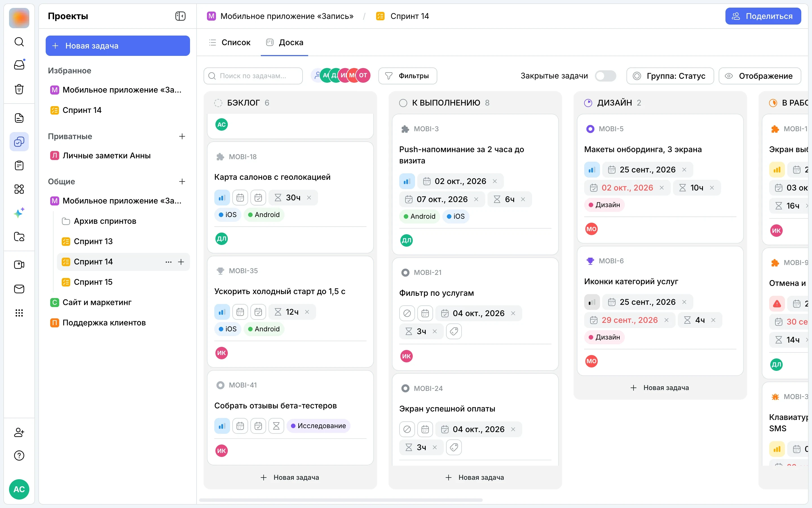Add new item in Приватные section
The height and width of the screenshot is (508, 812).
(x=182, y=136)
